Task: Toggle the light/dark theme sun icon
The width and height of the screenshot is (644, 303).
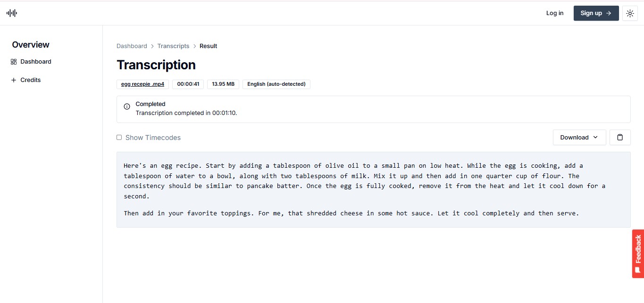Action: click(x=630, y=13)
